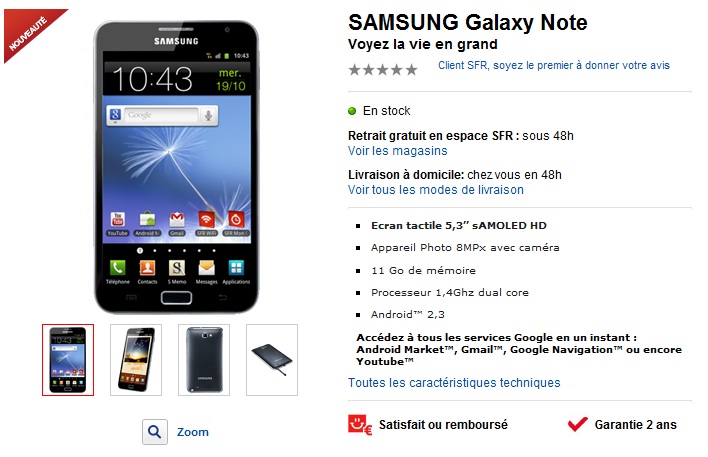This screenshot has height=457, width=708.
Task: Click the red Garantie checkmark icon
Action: pos(578,424)
